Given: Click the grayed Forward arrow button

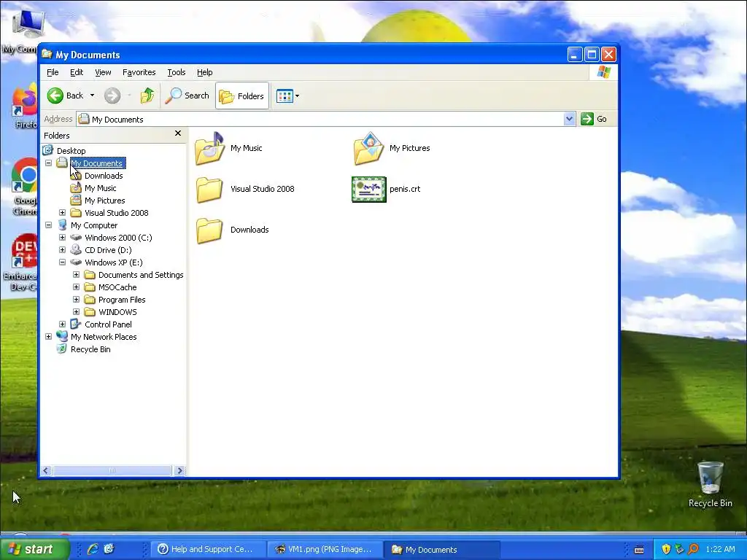Looking at the screenshot, I should pyautogui.click(x=112, y=96).
